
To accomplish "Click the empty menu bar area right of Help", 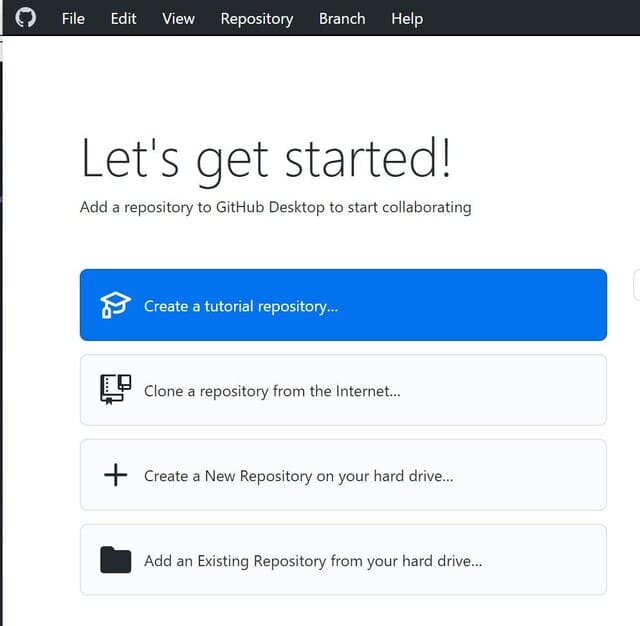I will click(x=530, y=18).
